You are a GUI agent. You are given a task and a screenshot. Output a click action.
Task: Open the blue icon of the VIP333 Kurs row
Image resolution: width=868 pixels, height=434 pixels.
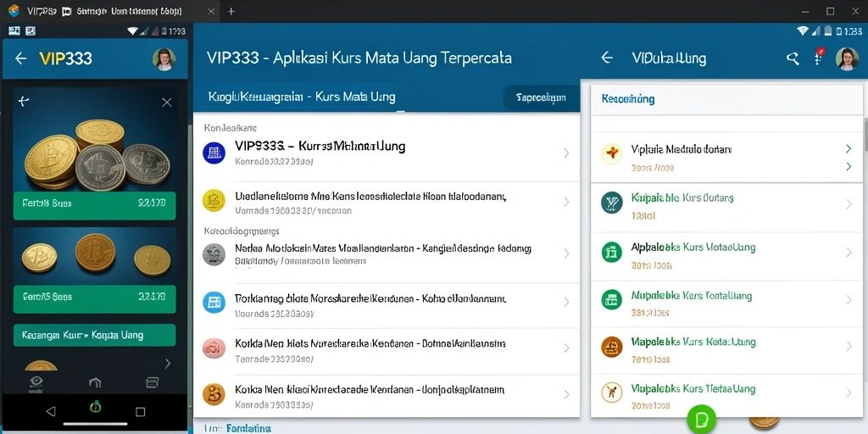[214, 153]
